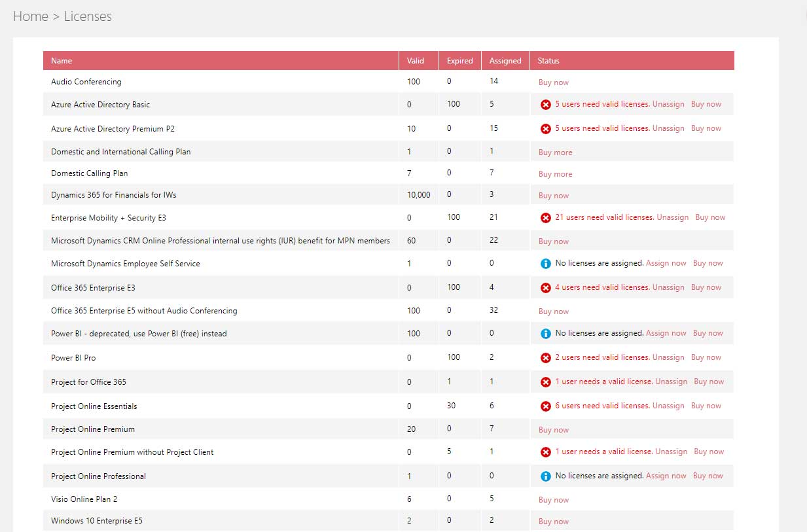
Task: Buy now for Windows 10 Enterprise E5
Action: 553,522
